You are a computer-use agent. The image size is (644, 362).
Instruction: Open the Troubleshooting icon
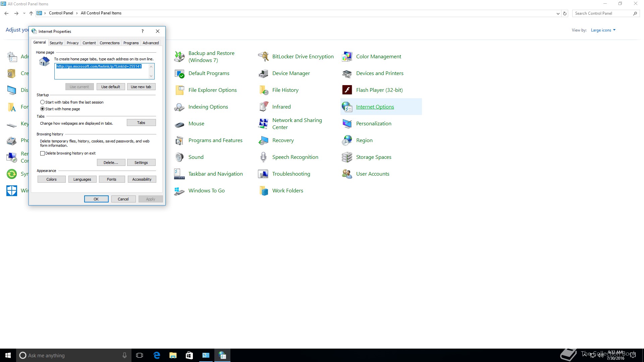click(263, 174)
